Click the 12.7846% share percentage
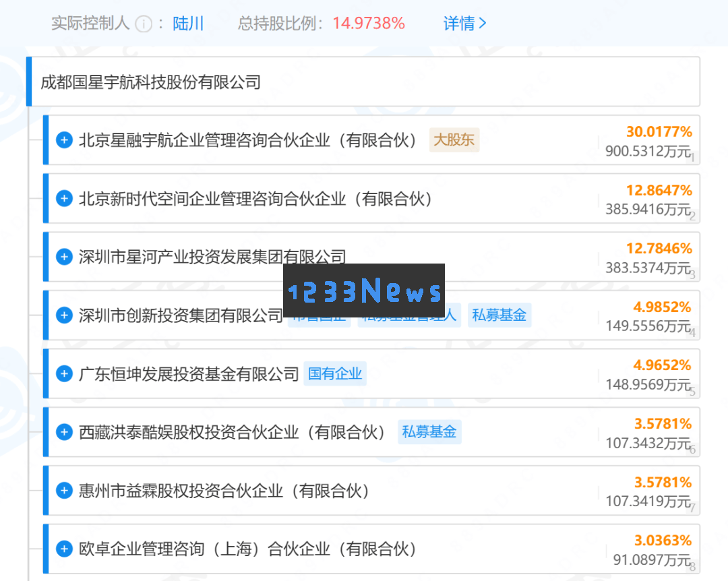 tap(659, 249)
